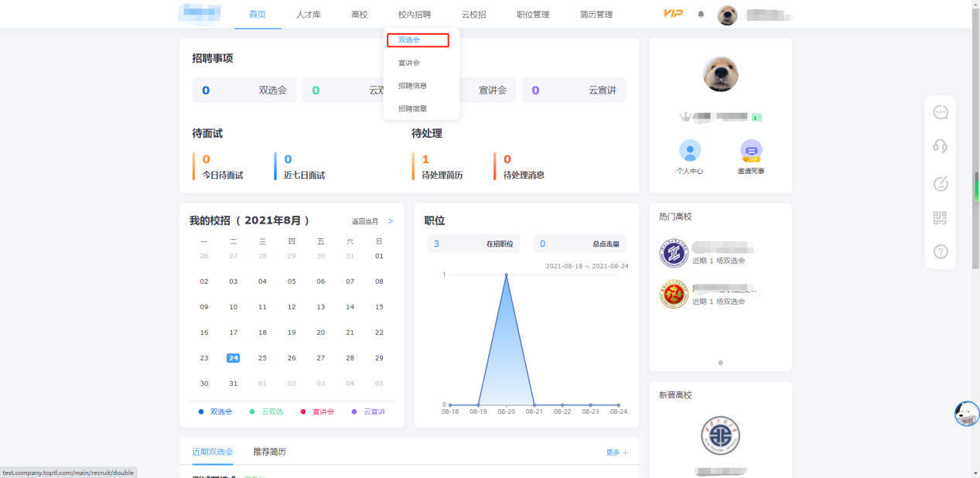Click the feedback edit sidebar icon
Image resolution: width=980 pixels, height=478 pixels.
940,183
